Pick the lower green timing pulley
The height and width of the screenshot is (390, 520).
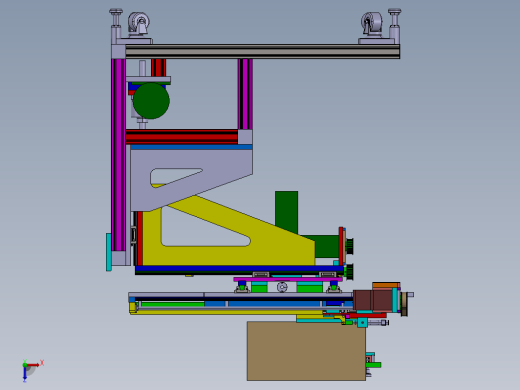[349, 272]
